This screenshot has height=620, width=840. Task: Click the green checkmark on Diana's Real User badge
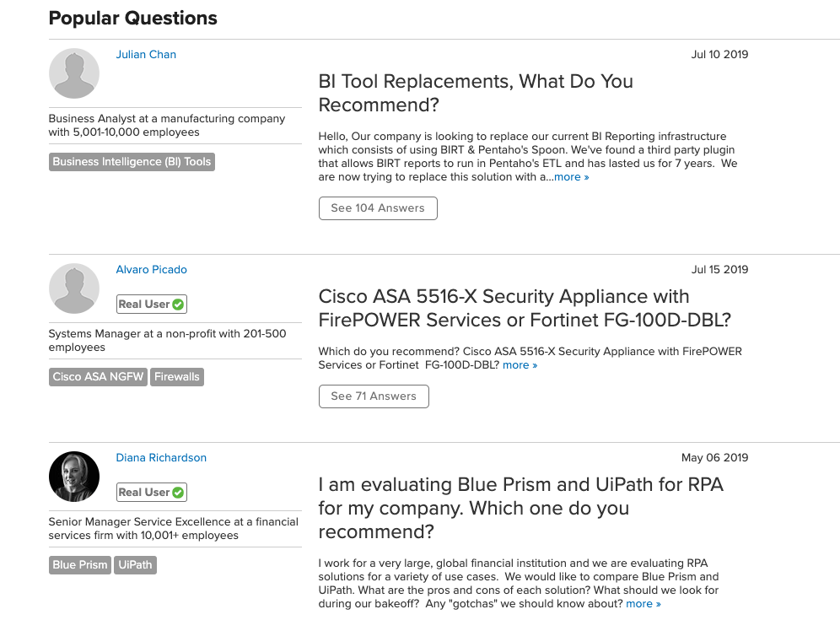pos(178,493)
